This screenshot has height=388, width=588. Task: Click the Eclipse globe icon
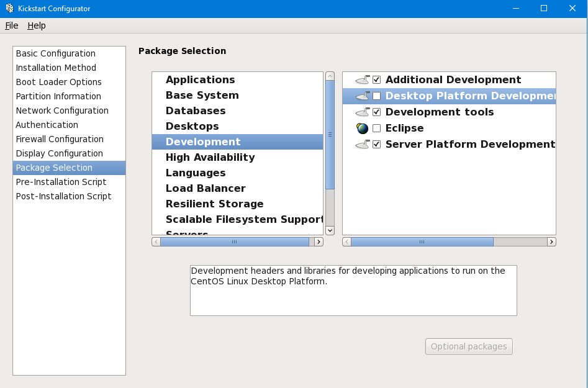coord(363,128)
